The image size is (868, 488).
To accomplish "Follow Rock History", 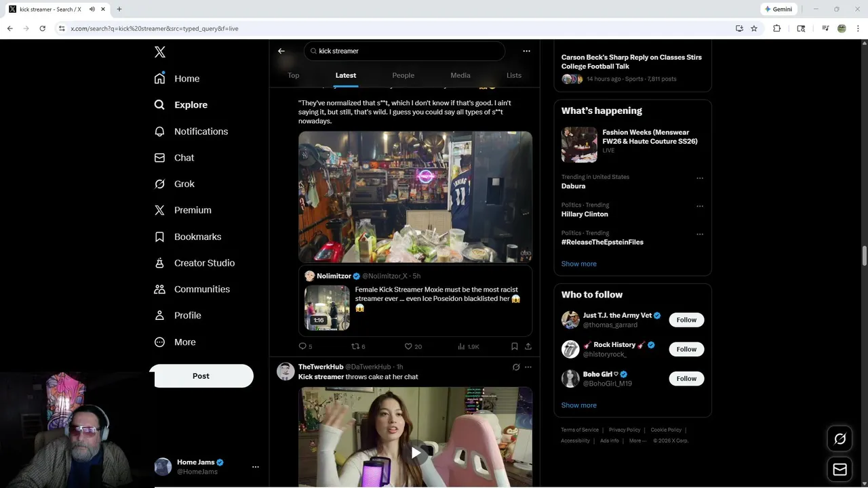I will 686,349.
